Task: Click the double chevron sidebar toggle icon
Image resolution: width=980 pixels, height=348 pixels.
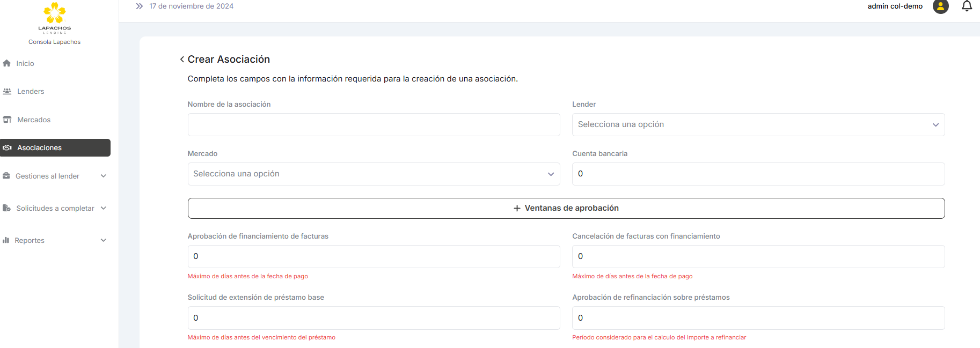Action: point(140,6)
